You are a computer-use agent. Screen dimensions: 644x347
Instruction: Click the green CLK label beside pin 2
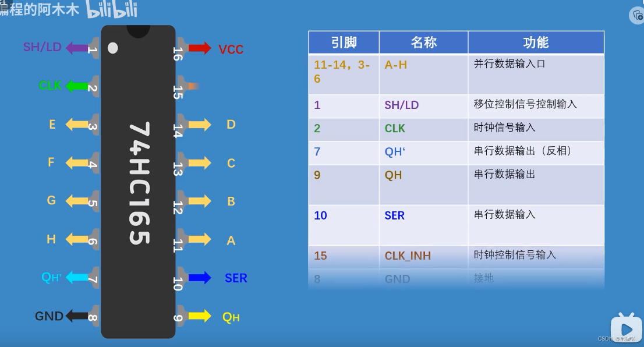coord(50,86)
